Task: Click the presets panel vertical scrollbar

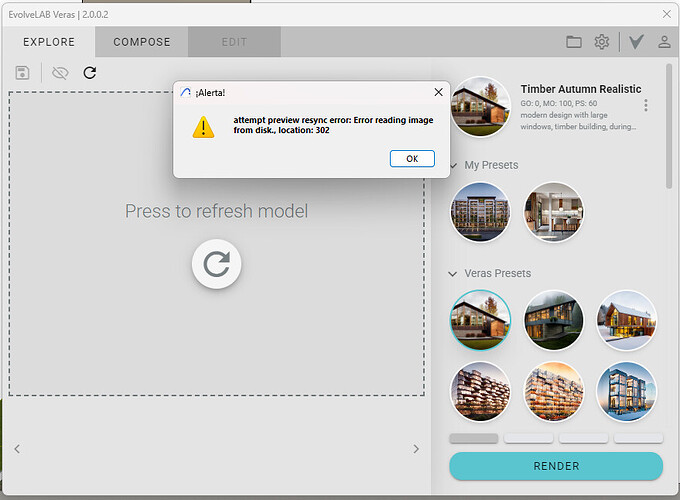Action: (x=669, y=126)
